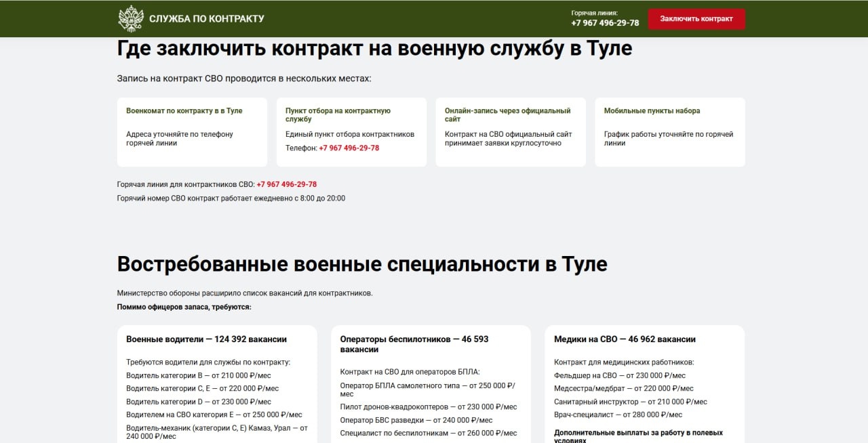The width and height of the screenshot is (868, 443).
Task: Select the Военкомат по контракту card
Action: [192, 132]
